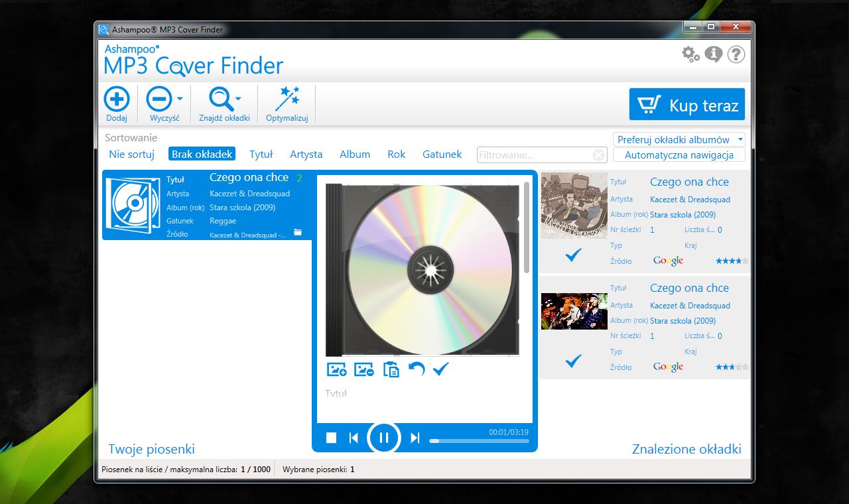Select the Czego ona chce song entry
This screenshot has width=849, height=504.
[x=207, y=206]
